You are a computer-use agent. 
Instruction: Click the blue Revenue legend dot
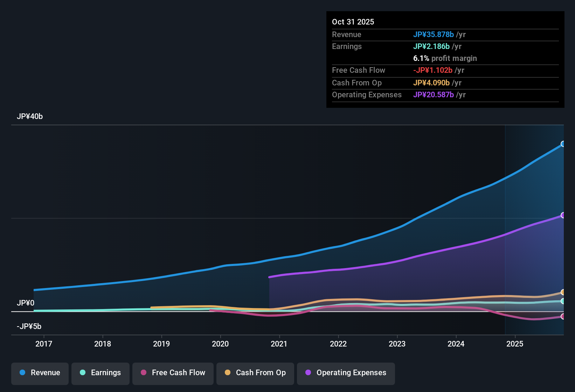tap(23, 373)
